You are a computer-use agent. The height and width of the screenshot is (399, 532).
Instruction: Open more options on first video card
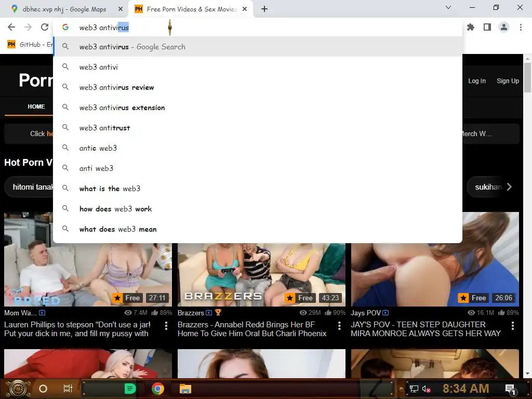[166, 326]
